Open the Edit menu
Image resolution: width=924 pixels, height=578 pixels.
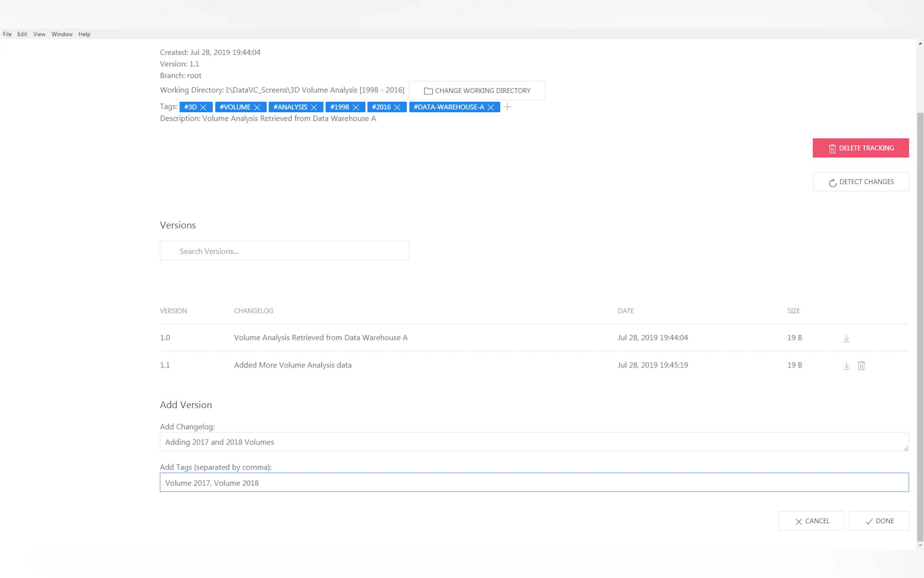(x=22, y=34)
